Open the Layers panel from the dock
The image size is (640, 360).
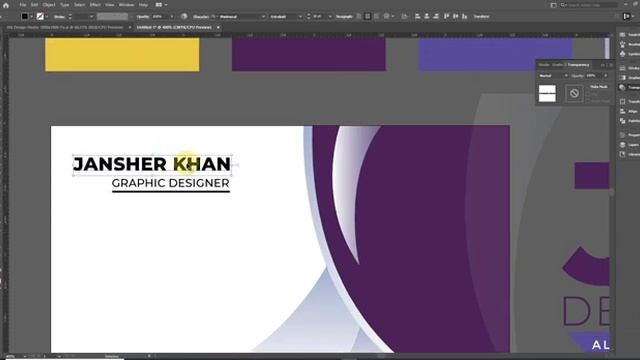point(628,144)
